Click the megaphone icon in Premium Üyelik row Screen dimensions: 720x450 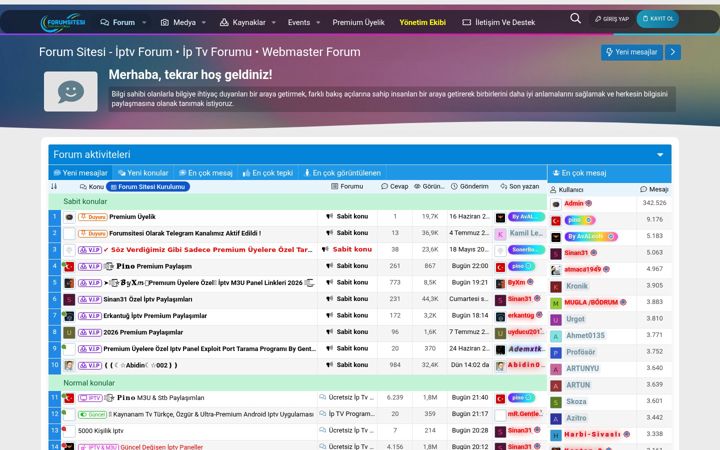(x=329, y=216)
